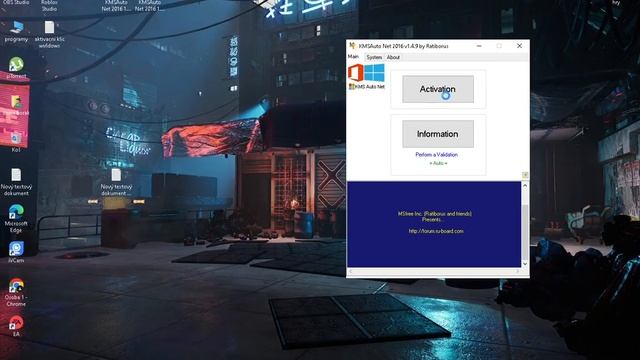Select the OBS Studio desktop label

pos(16,2)
